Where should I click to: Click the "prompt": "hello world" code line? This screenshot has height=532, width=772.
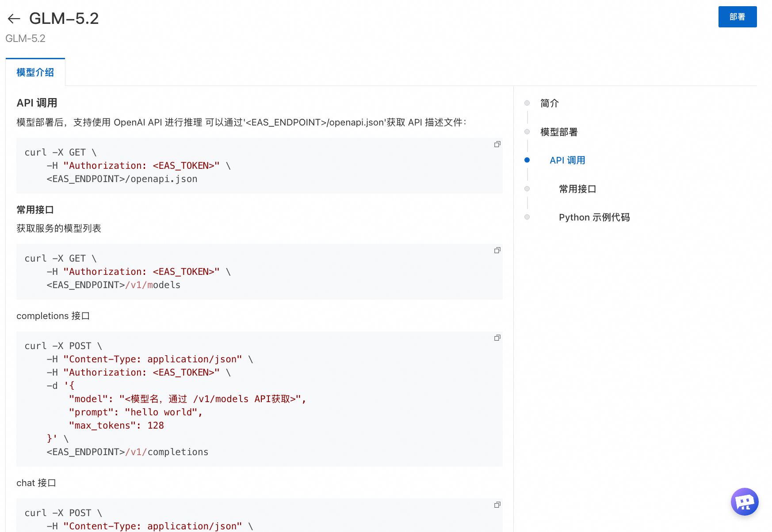[136, 412]
